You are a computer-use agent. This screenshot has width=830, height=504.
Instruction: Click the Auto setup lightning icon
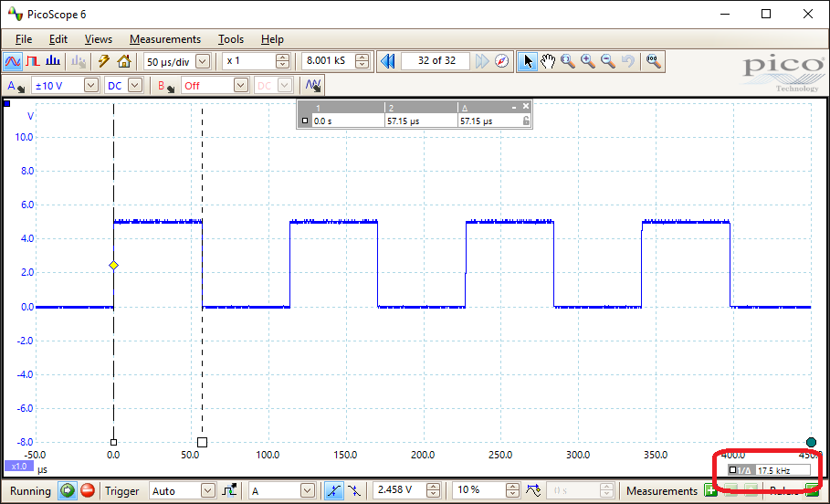click(x=104, y=61)
